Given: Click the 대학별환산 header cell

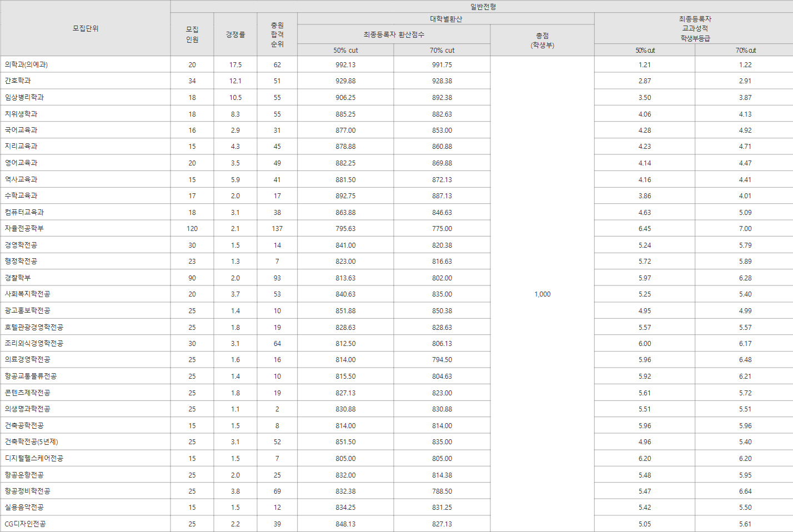Looking at the screenshot, I should tap(445, 18).
